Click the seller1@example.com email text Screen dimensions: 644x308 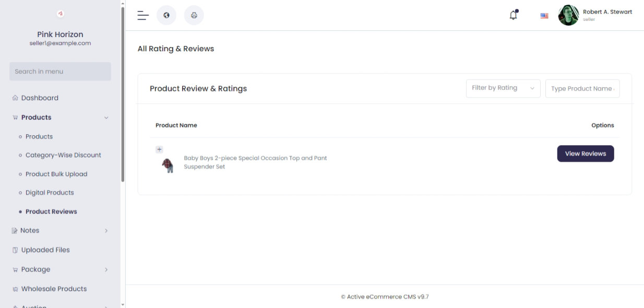pos(60,43)
